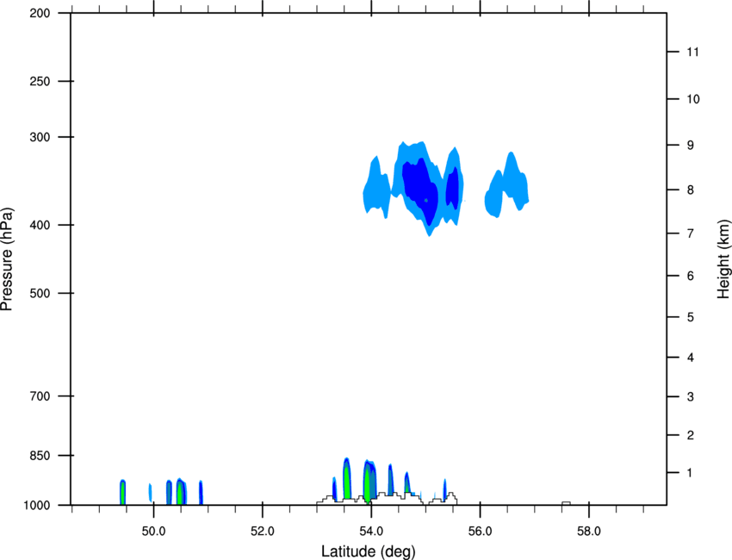Click the 56.0 latitude label
This screenshot has height=560, width=732.
coord(480,532)
